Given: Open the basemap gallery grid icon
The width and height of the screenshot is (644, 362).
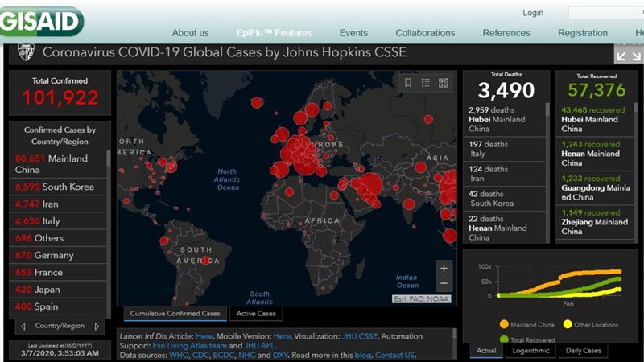Looking at the screenshot, I should point(444,83).
